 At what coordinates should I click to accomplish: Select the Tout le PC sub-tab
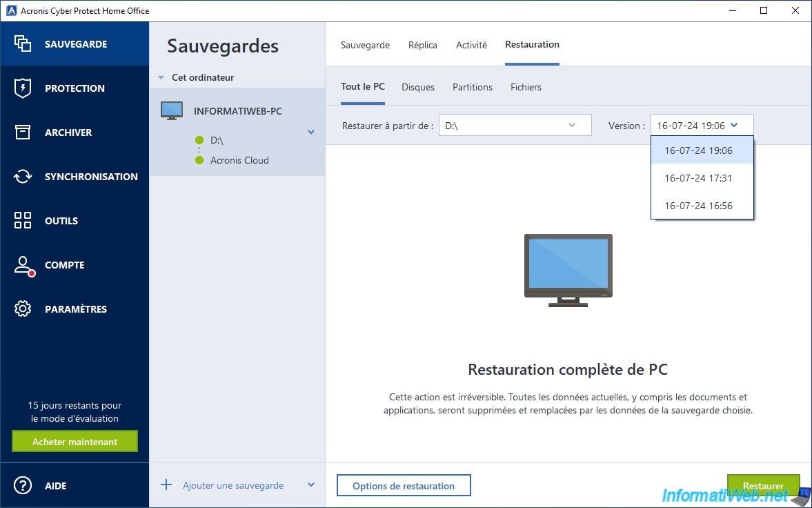[362, 86]
